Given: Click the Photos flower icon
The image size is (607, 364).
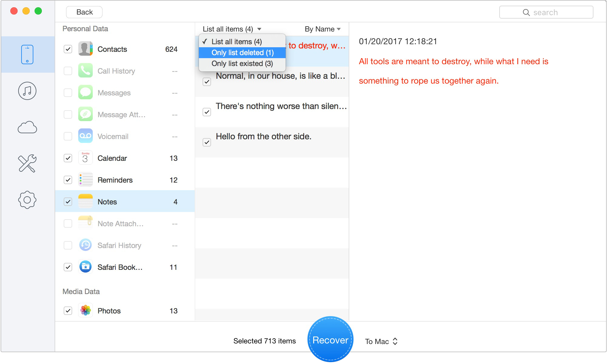Looking at the screenshot, I should (86, 311).
